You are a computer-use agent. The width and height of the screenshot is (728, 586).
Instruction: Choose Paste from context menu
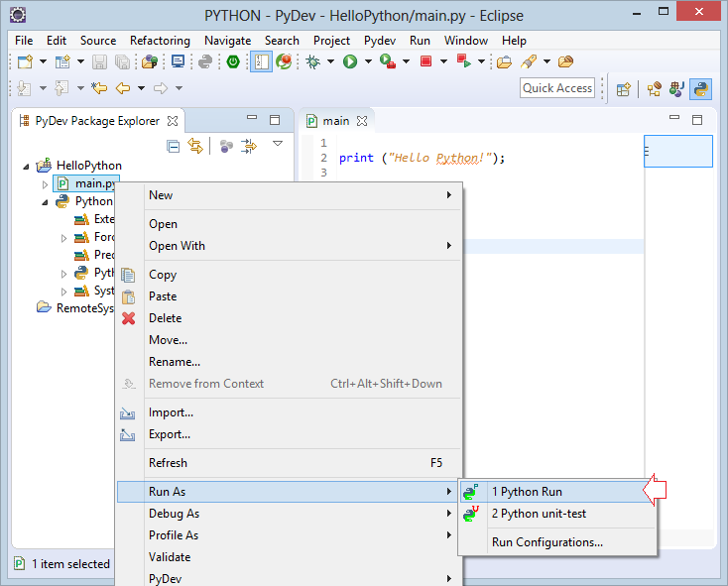point(290,296)
